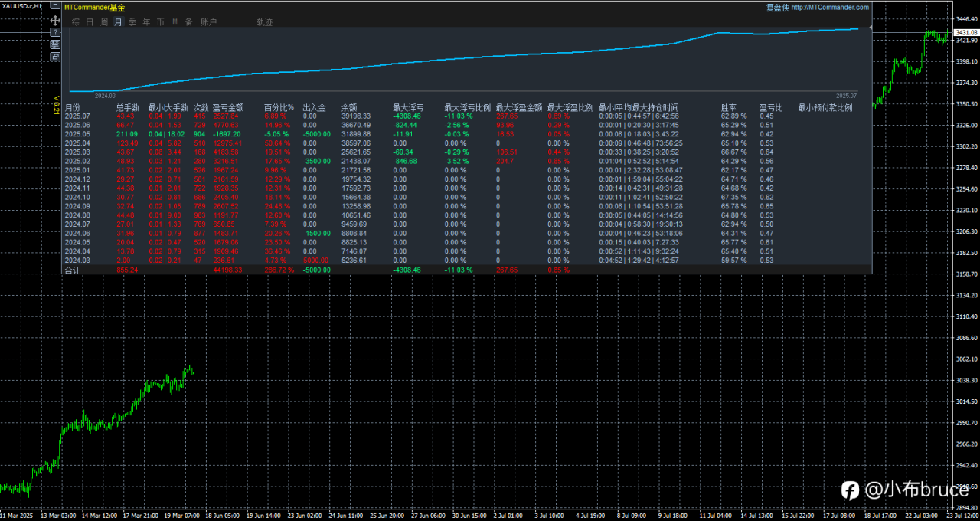Open the 币 symbol tab
The image size is (980, 521).
coord(160,22)
